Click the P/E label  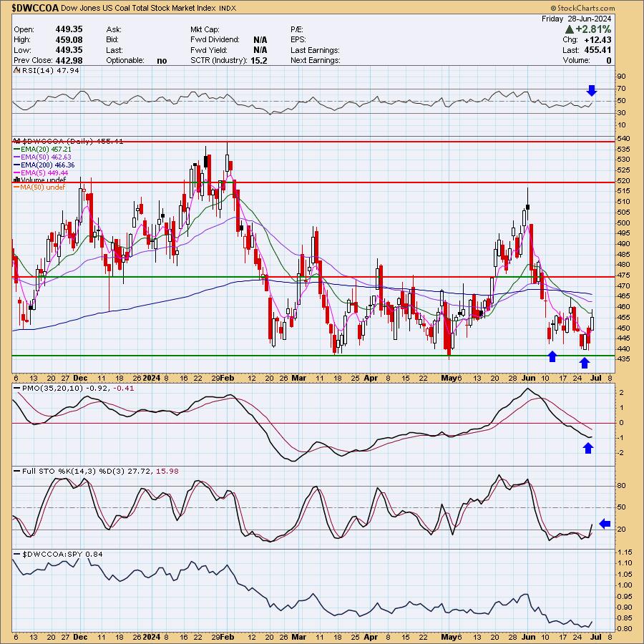[x=296, y=29]
